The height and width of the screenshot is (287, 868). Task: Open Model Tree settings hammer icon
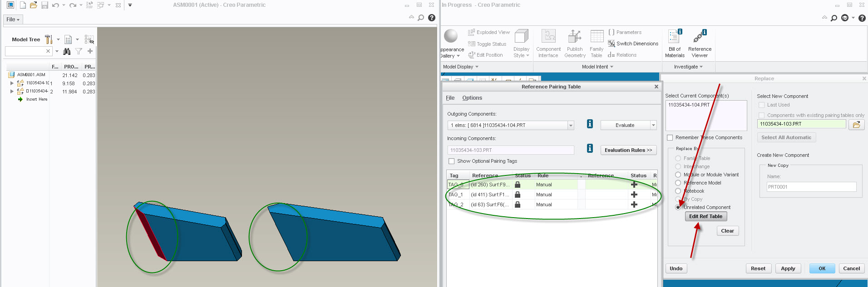pos(49,39)
